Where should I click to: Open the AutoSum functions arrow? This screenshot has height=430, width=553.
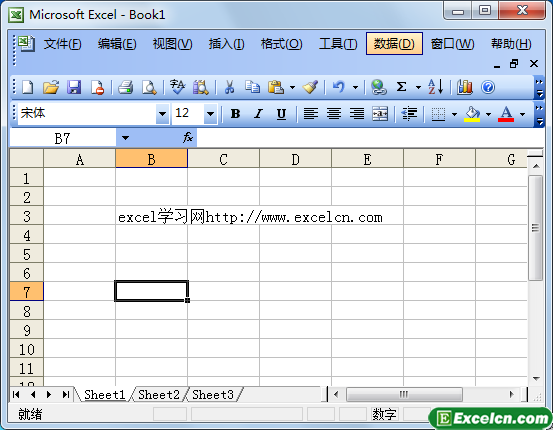(418, 87)
